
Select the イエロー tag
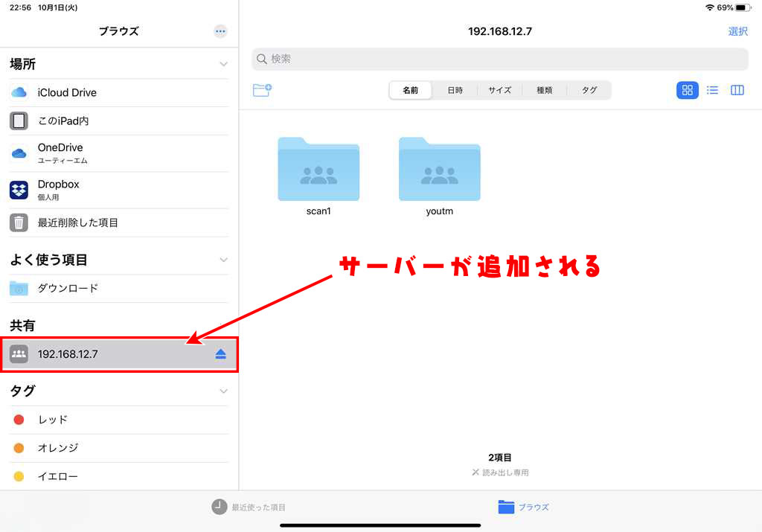coord(118,476)
